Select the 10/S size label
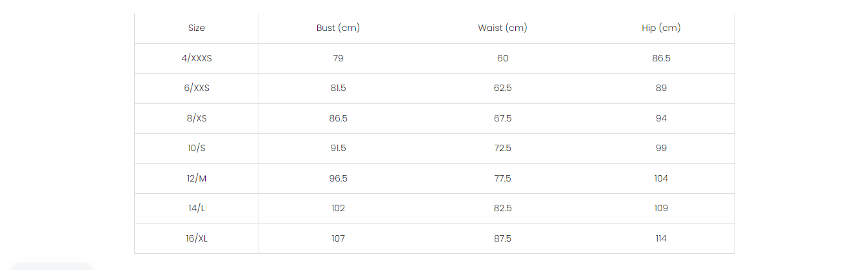The height and width of the screenshot is (270, 868). [x=197, y=148]
